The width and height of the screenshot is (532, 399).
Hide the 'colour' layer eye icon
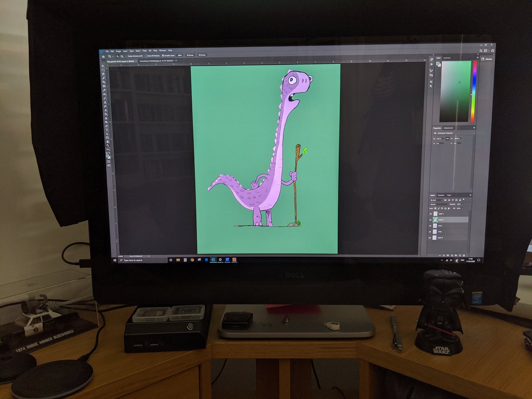(430, 226)
